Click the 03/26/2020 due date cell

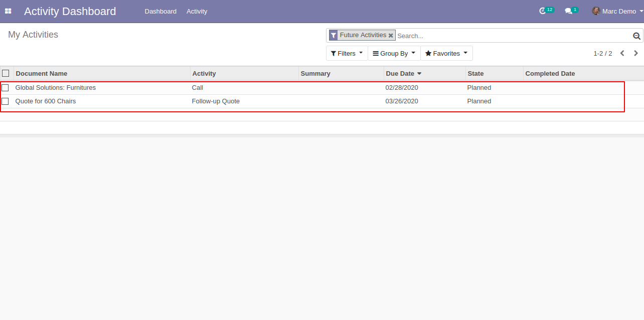tap(402, 101)
